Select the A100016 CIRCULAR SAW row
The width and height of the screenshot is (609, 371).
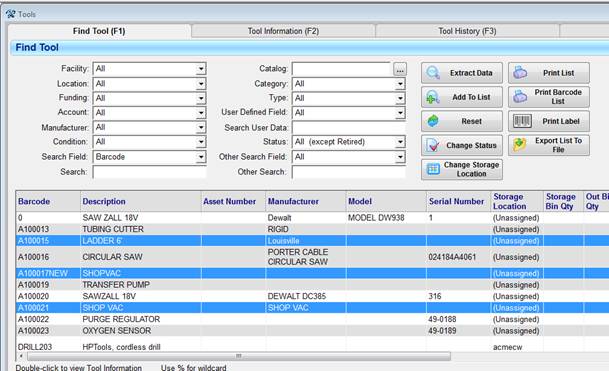pyautogui.click(x=312, y=257)
